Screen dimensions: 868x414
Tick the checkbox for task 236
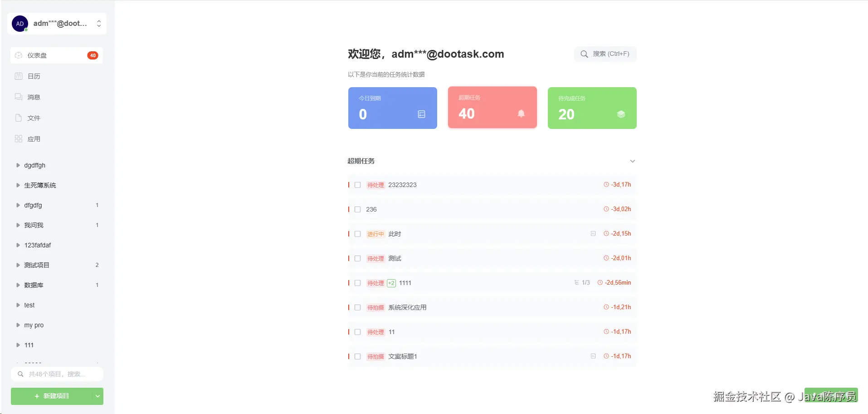point(357,210)
